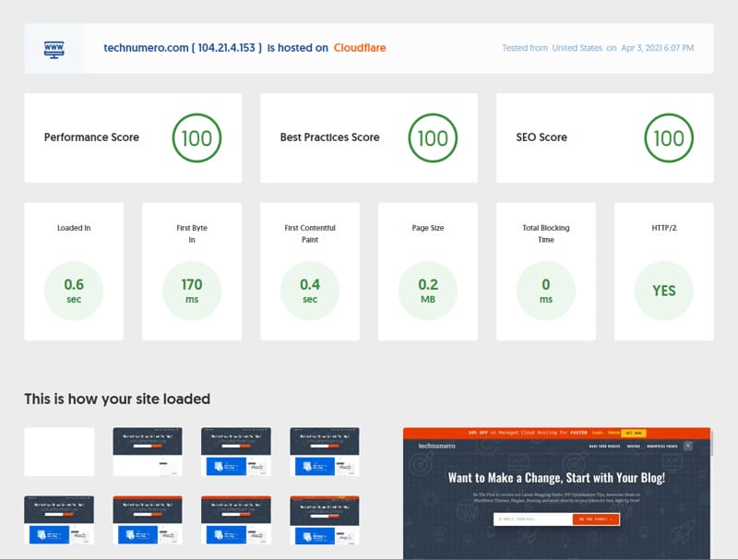Viewport: 738px width, 560px height.
Task: Click the first blank filmstrip thumbnail
Action: 59,450
